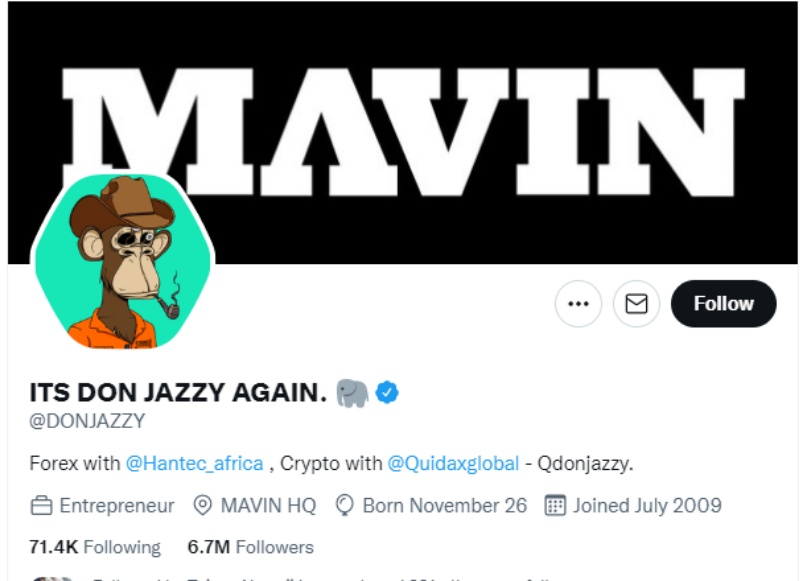Click the MAVIN HQ location text
The image size is (803, 581).
(268, 505)
